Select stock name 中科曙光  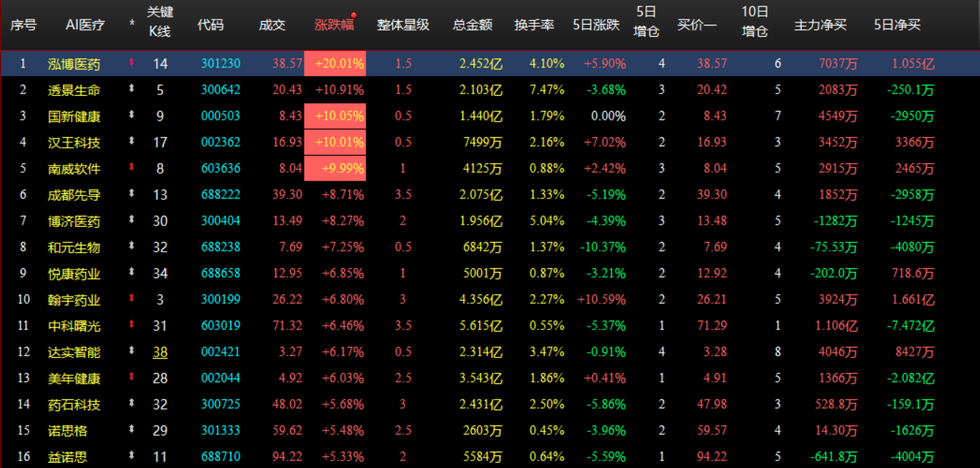[73, 326]
